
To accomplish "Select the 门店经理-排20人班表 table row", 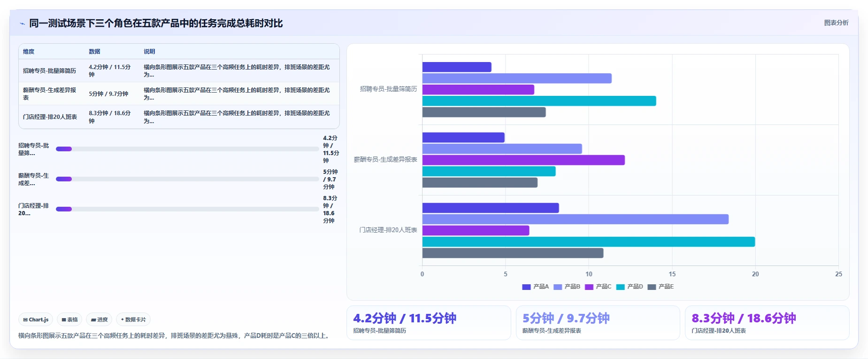I will (x=179, y=117).
